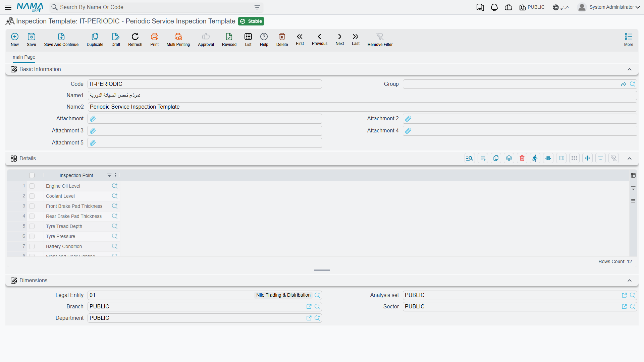
Task: Open lookup for Tyre Pressure inspection point
Action: 115,236
